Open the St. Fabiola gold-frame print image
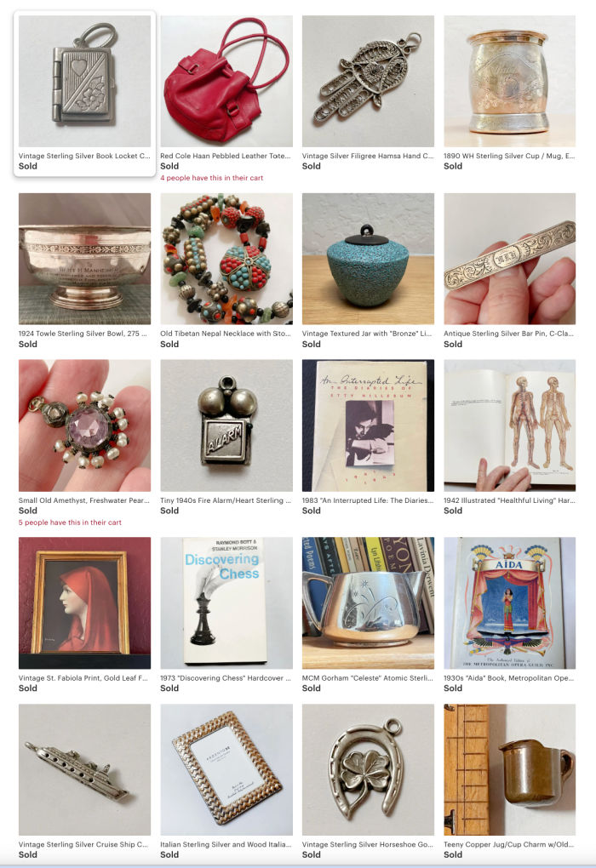This screenshot has height=868, width=596. coord(84,602)
